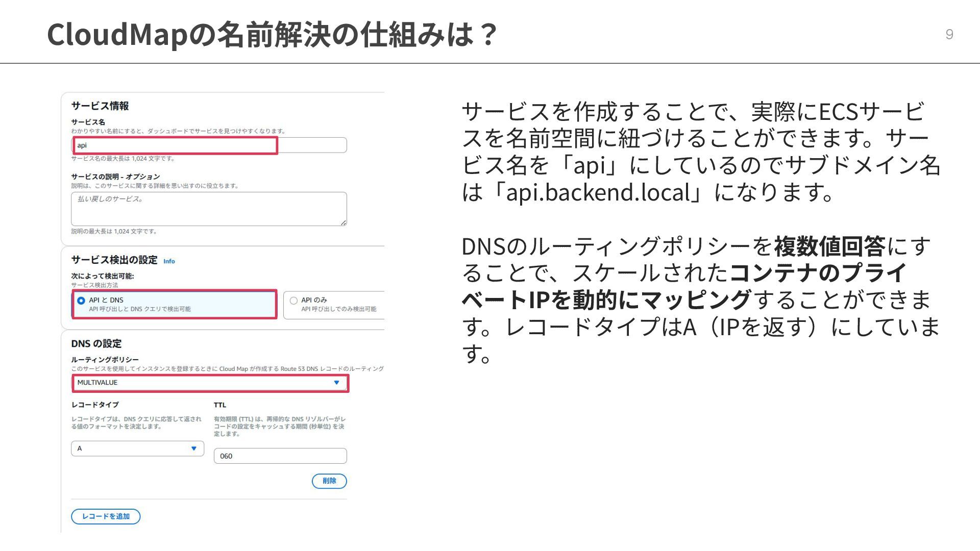Click the service name field containing 'api'
The image size is (980, 551).
coord(209,145)
